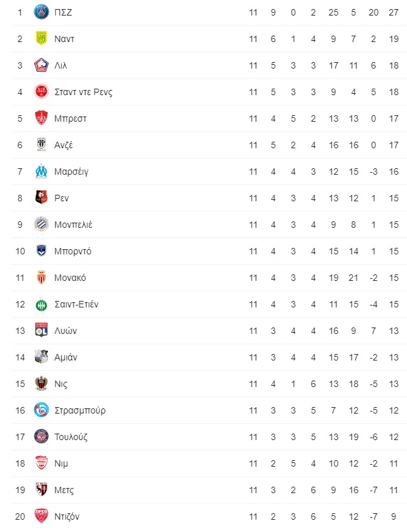Viewport: 407px width, 532px height.
Task: Select the Ναντ yellow club logo
Action: coord(41,39)
